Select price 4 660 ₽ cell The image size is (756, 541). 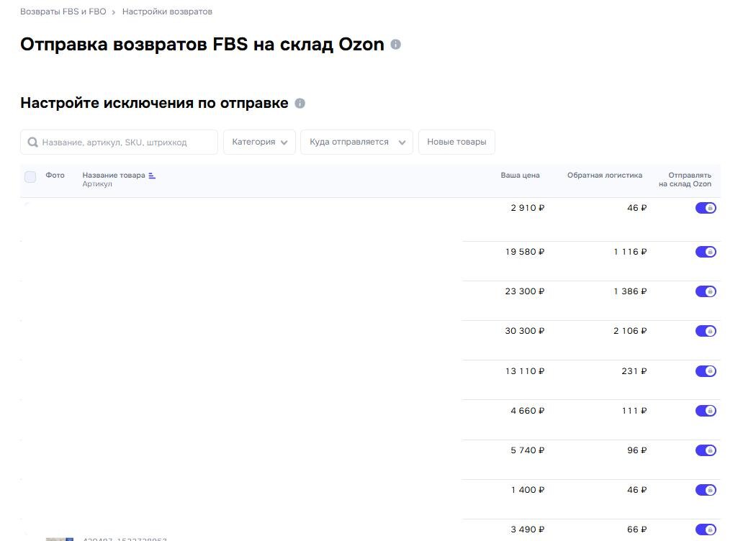coord(528,411)
